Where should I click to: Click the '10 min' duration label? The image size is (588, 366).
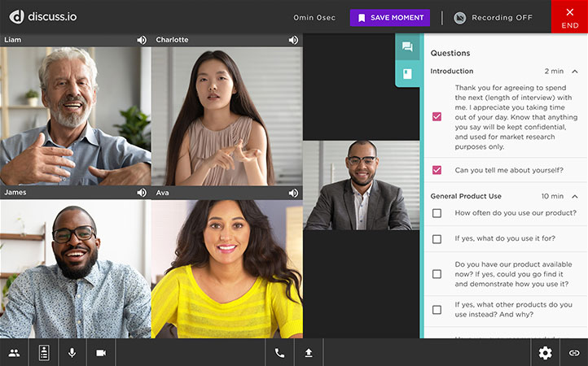click(552, 196)
